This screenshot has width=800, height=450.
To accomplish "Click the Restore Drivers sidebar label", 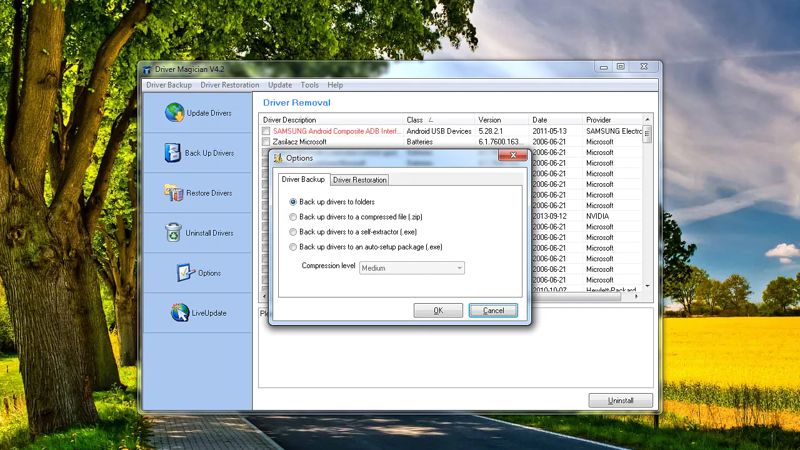I will (209, 193).
